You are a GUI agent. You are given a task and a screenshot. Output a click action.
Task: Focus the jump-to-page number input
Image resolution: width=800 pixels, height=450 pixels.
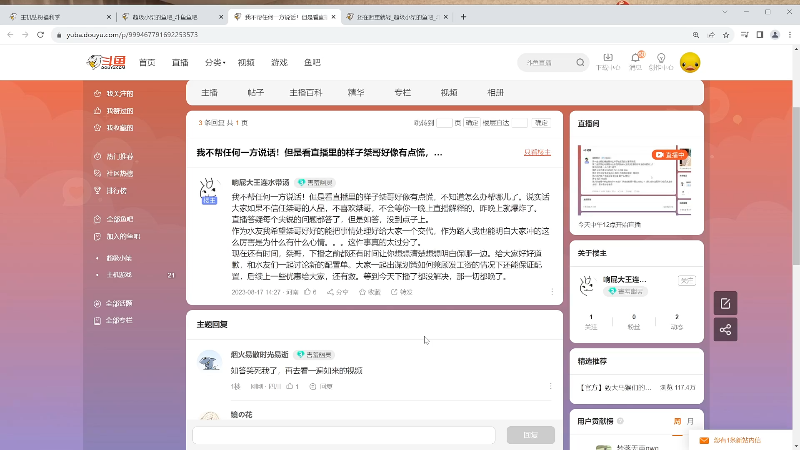click(x=444, y=123)
